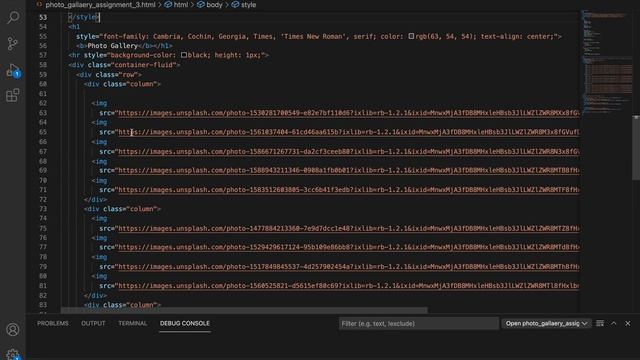Click the debug console filter input

[418, 324]
